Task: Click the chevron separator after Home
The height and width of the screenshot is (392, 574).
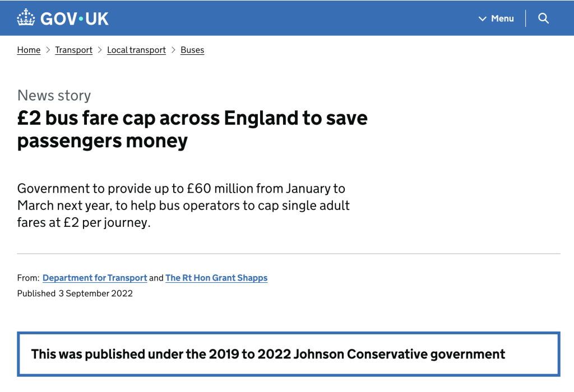Action: coord(48,50)
